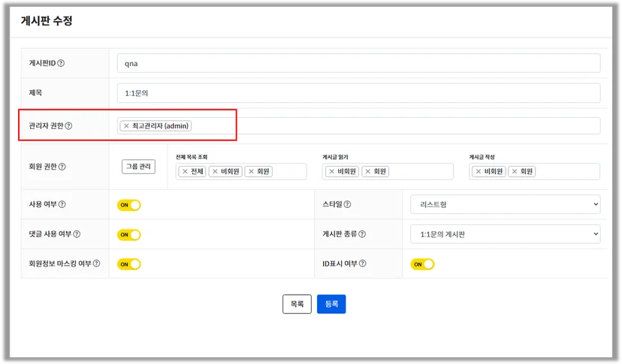Click the 그룹 관리 button
622x364 pixels.
[138, 167]
